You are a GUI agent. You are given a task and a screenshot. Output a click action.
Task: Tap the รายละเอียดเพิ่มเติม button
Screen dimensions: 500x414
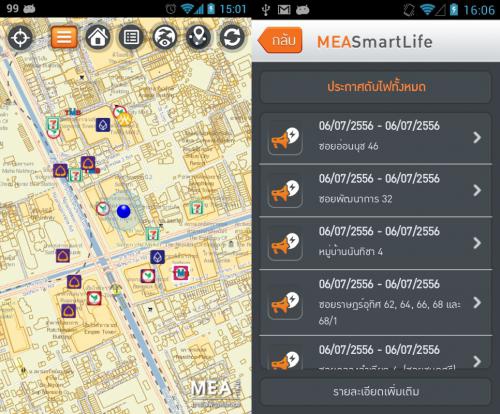tap(376, 392)
